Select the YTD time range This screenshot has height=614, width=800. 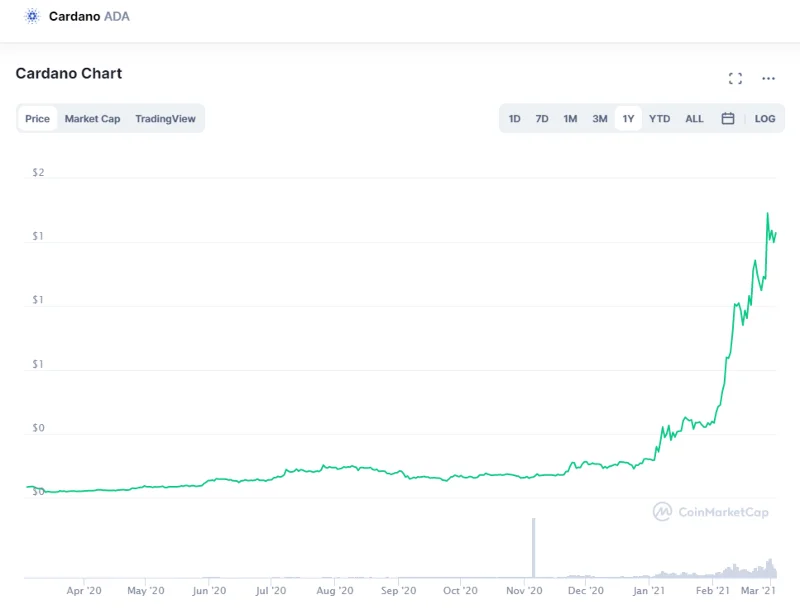coord(659,118)
